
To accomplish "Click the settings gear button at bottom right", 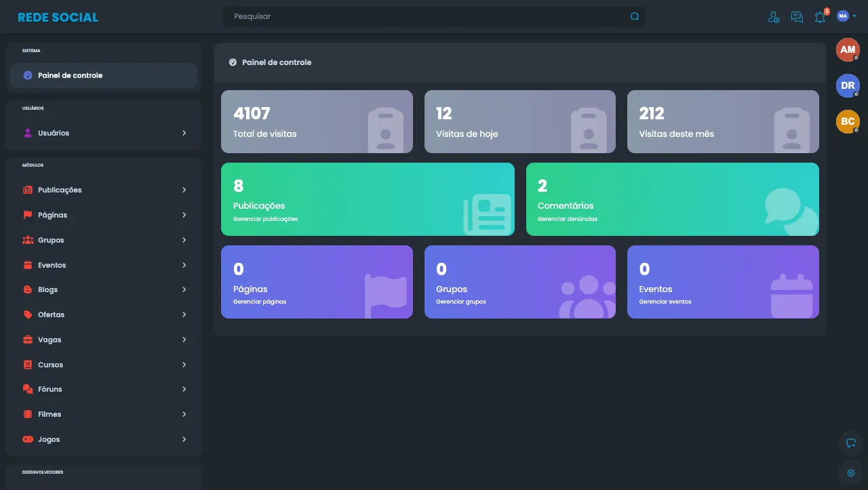I will point(851,473).
